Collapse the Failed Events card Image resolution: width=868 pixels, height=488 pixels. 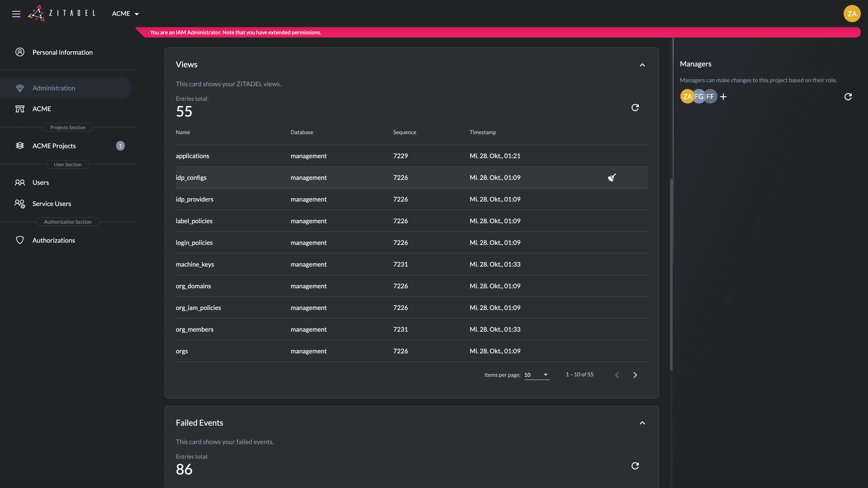click(642, 423)
